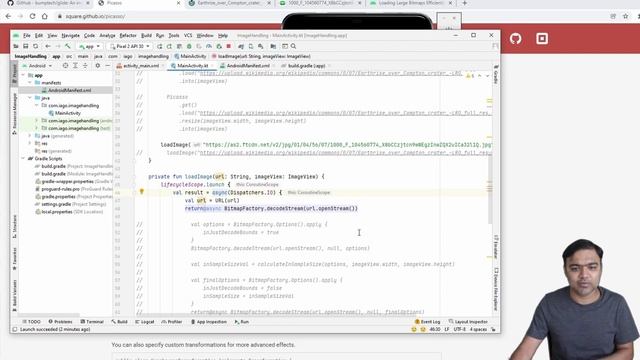Click the Device Manager toolbar icon
Image resolution: width=640 pixels, height=360 pixels.
click(251, 46)
